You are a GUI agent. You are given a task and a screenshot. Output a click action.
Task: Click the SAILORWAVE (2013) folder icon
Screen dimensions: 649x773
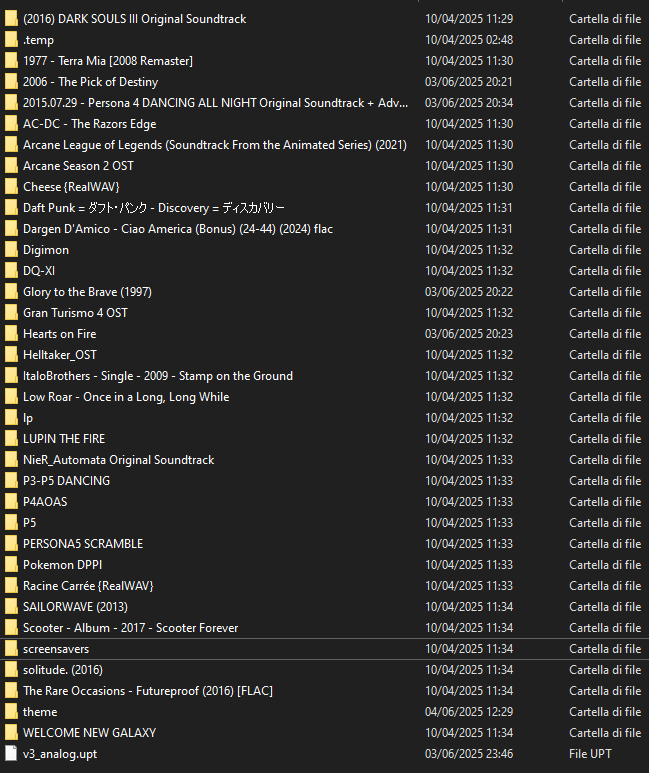point(11,607)
